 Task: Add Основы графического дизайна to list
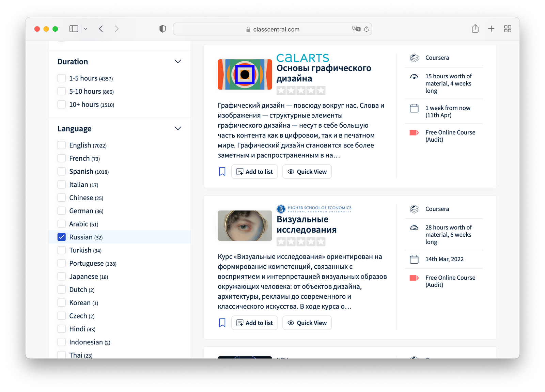click(255, 172)
